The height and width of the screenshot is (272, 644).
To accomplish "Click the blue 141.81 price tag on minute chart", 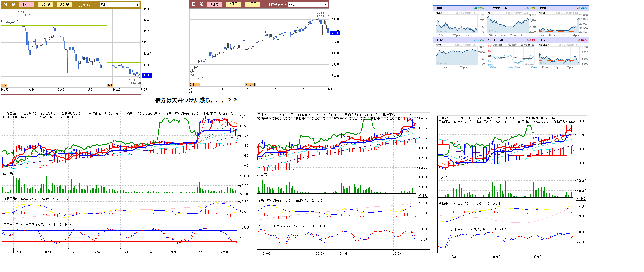I will click(x=147, y=75).
